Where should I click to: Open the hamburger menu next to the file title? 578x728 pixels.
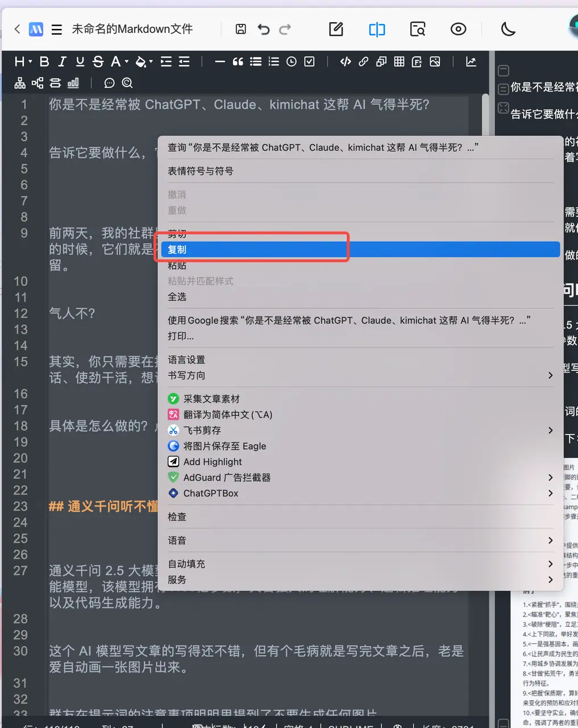click(57, 30)
